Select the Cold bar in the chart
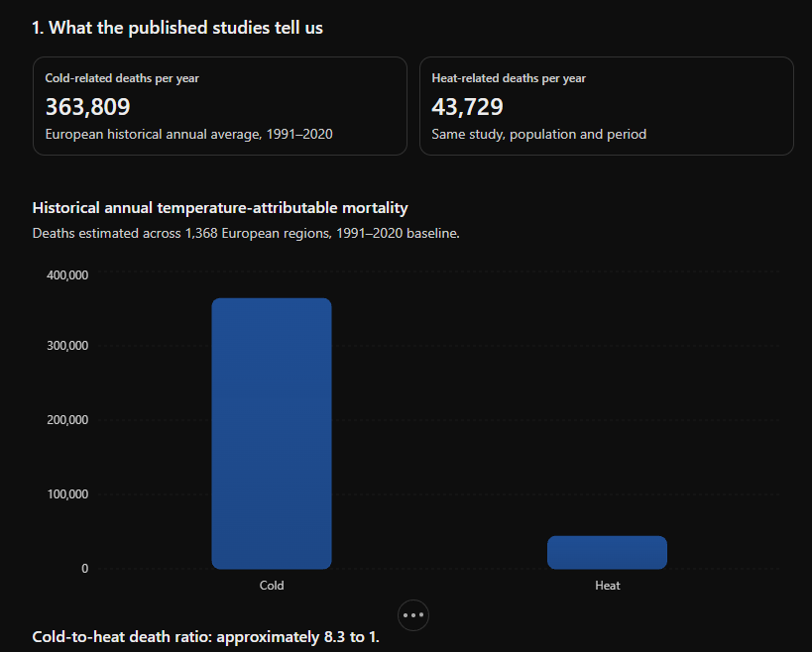Screen dimensions: 812x652 tap(272, 434)
